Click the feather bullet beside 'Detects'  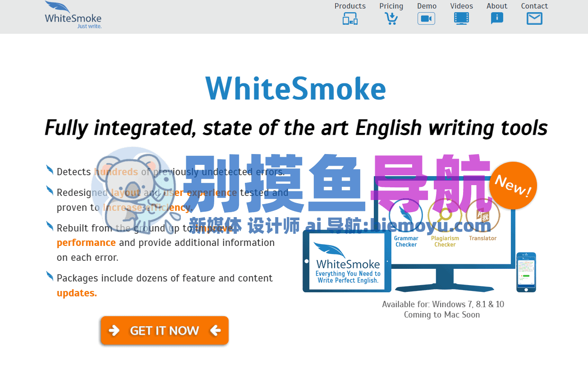[50, 169]
